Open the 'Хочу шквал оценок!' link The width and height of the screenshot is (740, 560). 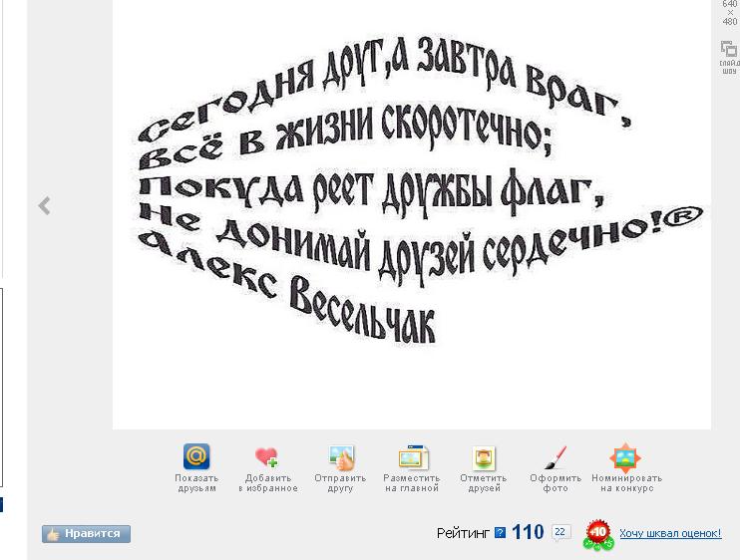click(x=669, y=534)
